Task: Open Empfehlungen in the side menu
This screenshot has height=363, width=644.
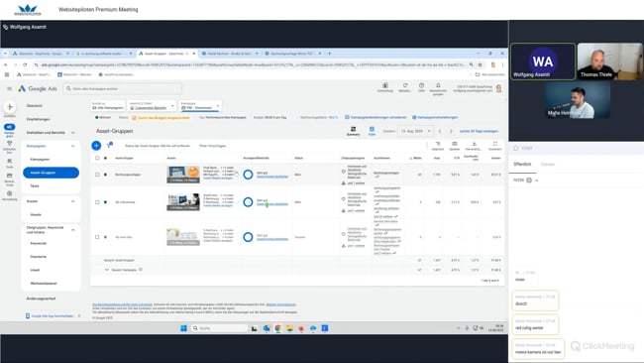Action: (39, 119)
